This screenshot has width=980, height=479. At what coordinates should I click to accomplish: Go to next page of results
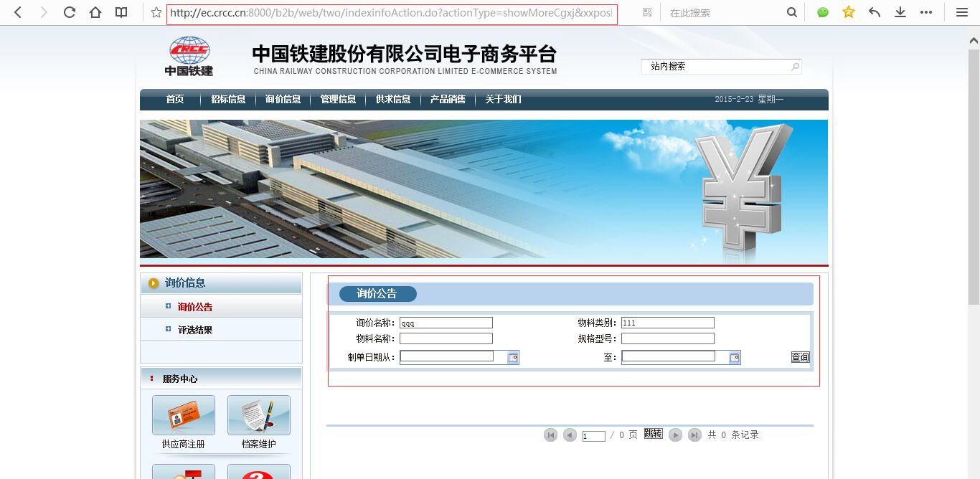tap(675, 435)
